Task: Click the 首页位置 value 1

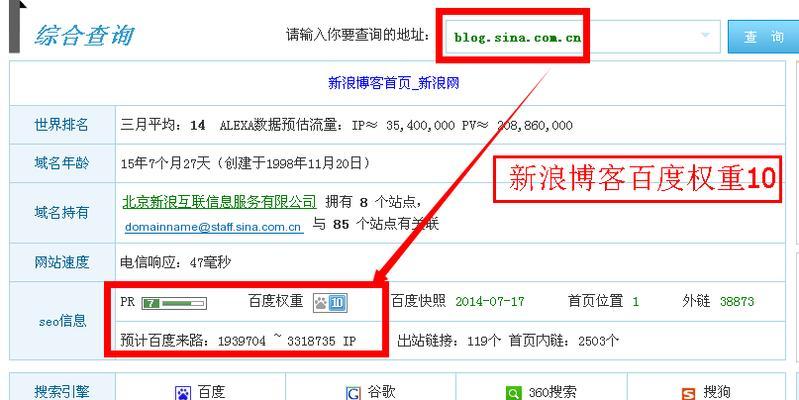Action: click(x=635, y=301)
